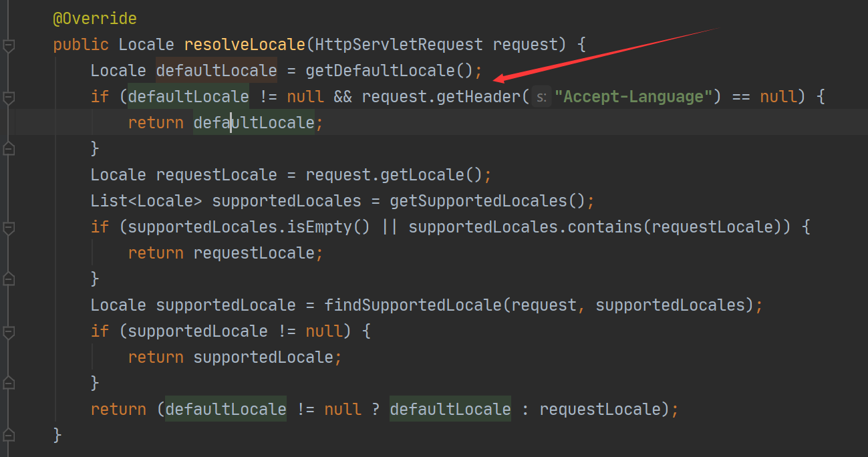Screen dimensions: 868x457
Task: Click the resolveLocale method name
Action: coord(245,45)
